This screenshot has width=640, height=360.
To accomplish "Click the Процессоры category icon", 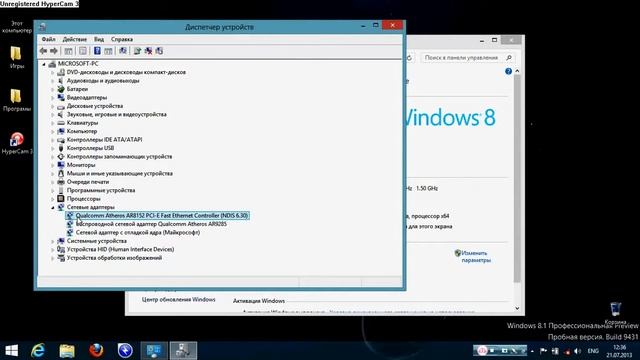I will coord(61,199).
